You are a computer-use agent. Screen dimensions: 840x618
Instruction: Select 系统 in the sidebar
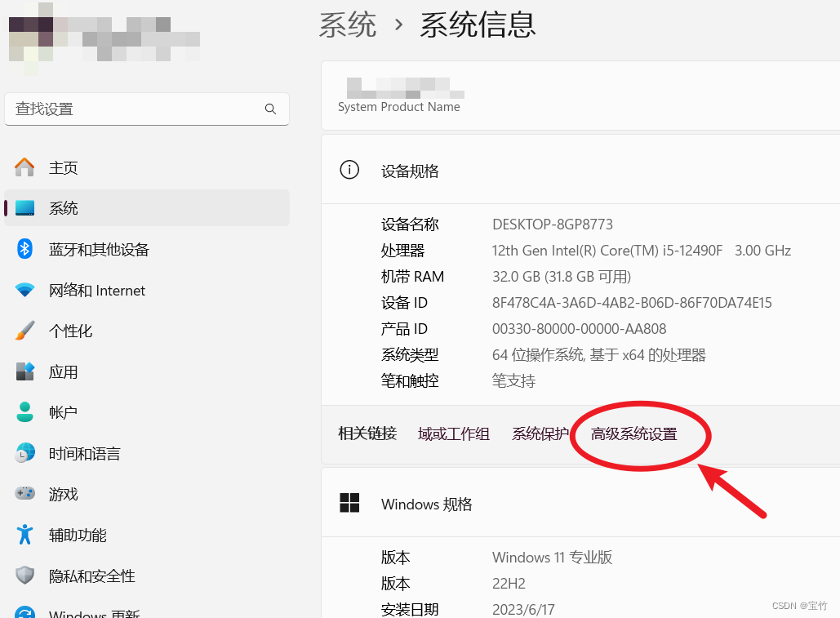click(147, 208)
